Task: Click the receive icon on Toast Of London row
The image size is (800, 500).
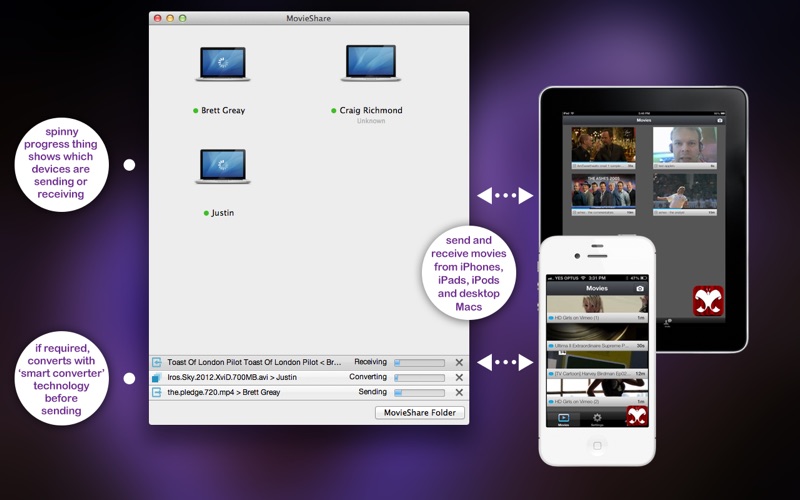Action: [x=157, y=362]
